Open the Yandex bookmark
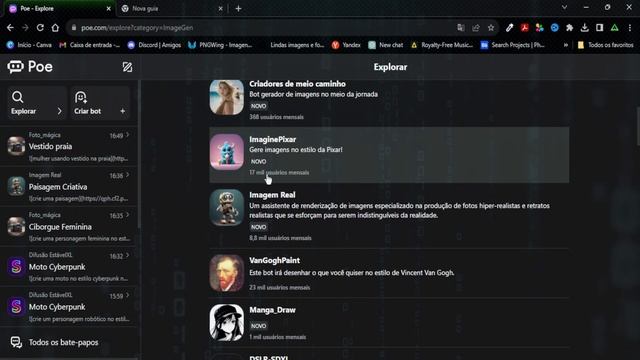640x360 pixels. coord(346,45)
